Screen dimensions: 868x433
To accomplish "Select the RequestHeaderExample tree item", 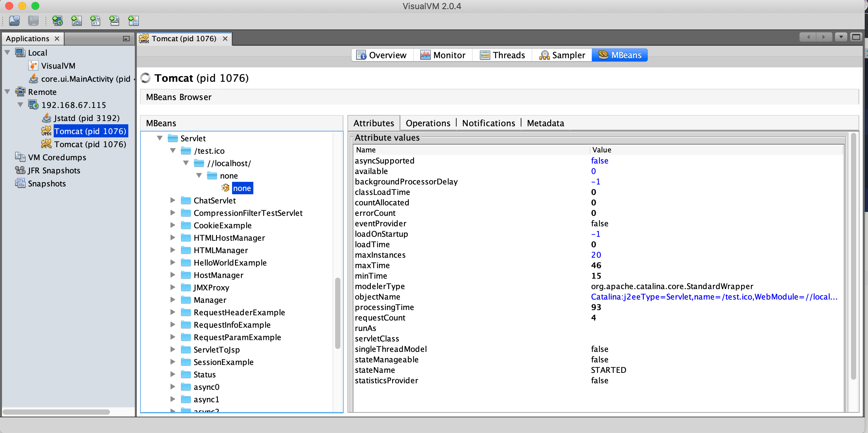I will (239, 312).
